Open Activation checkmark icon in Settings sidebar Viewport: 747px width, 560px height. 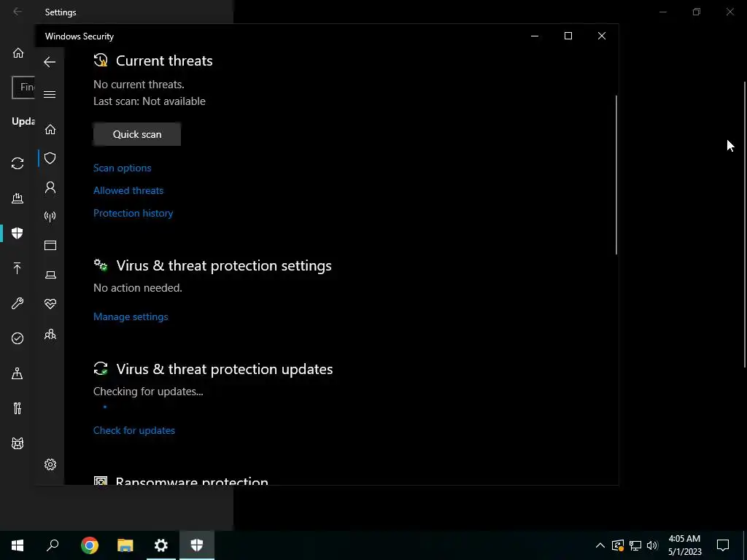18,338
